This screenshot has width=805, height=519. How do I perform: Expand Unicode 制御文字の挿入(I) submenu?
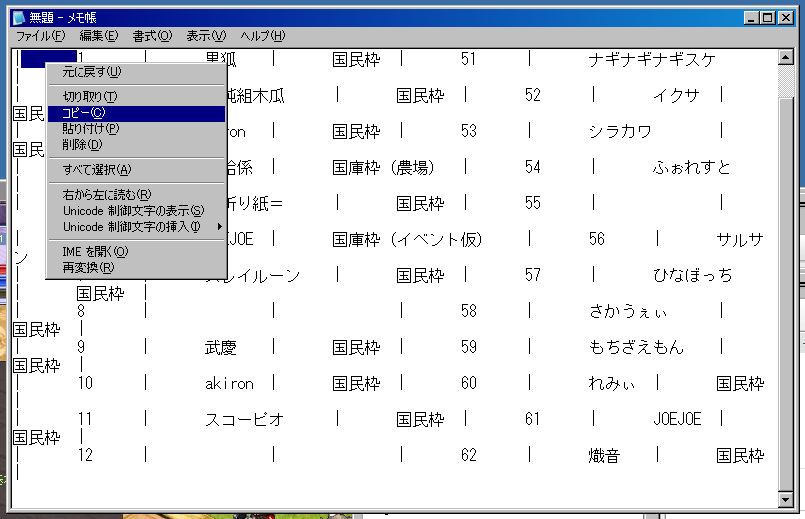click(x=136, y=226)
